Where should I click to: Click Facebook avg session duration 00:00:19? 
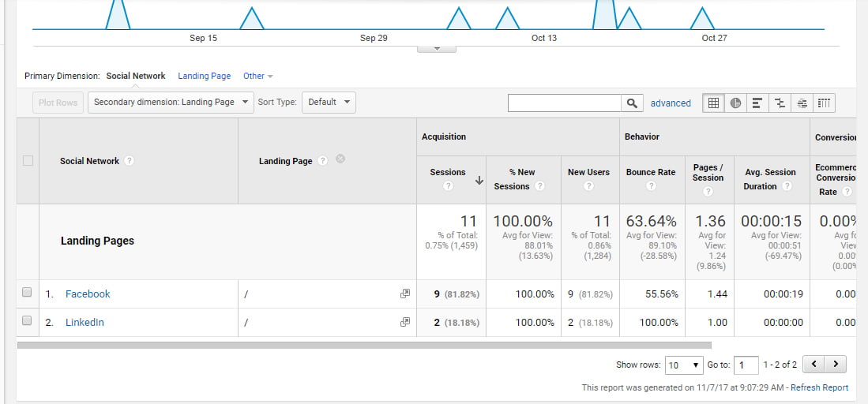(x=783, y=294)
